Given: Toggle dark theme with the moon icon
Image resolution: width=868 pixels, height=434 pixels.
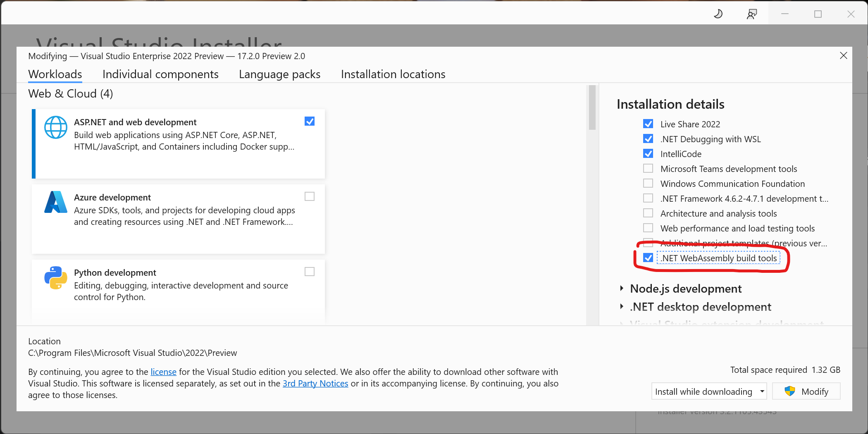Looking at the screenshot, I should [718, 14].
